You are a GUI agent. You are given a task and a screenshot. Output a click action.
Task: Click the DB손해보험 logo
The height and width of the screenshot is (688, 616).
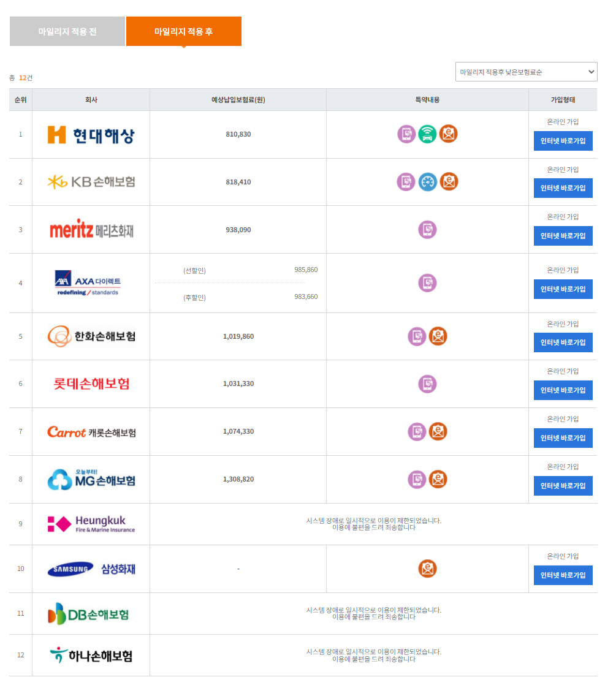tap(88, 614)
